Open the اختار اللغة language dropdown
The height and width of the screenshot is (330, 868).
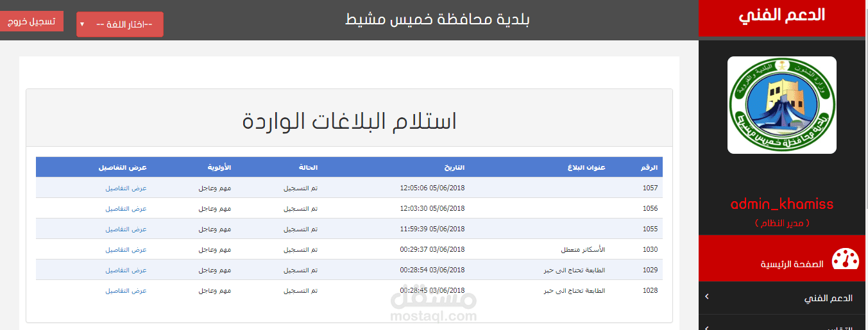point(120,24)
